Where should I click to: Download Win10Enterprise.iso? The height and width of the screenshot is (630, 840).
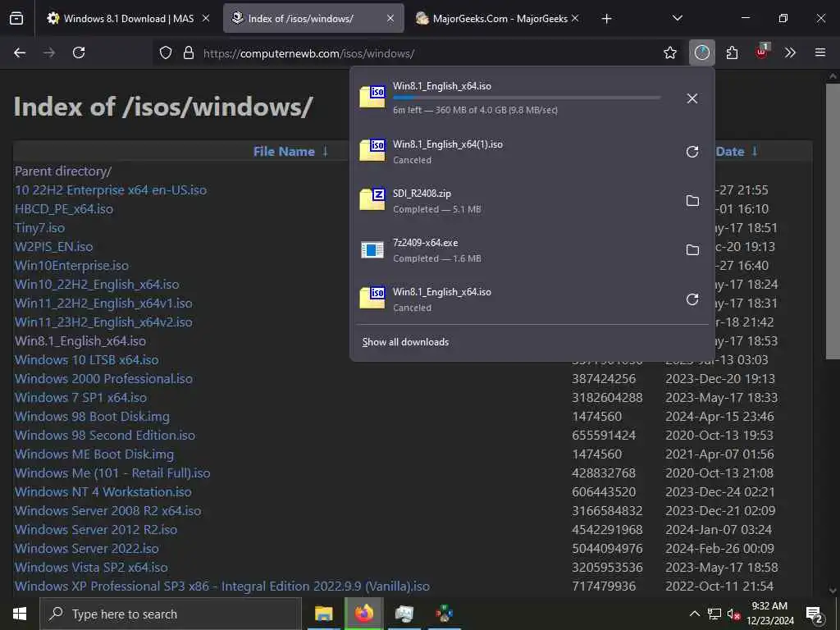71,265
